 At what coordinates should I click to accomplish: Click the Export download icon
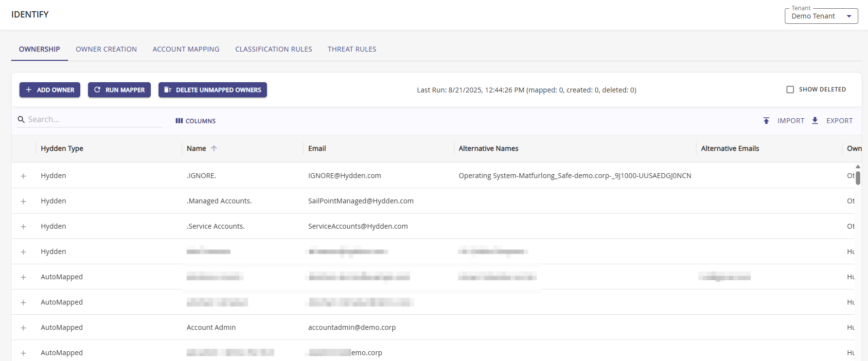point(815,121)
